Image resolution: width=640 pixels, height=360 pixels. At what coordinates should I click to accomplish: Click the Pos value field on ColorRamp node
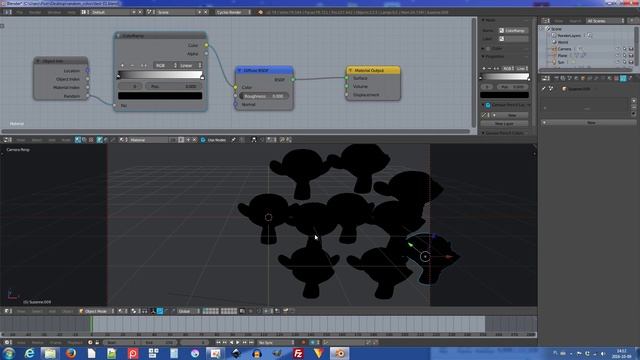point(174,86)
